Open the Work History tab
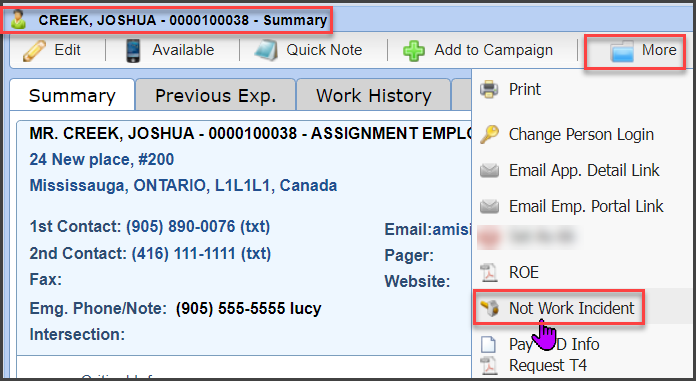The image size is (696, 381). [374, 95]
